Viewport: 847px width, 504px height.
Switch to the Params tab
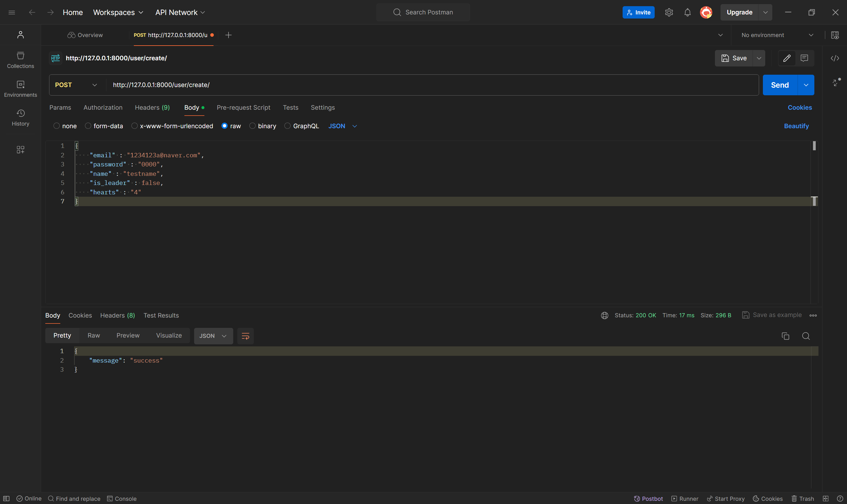tap(60, 107)
